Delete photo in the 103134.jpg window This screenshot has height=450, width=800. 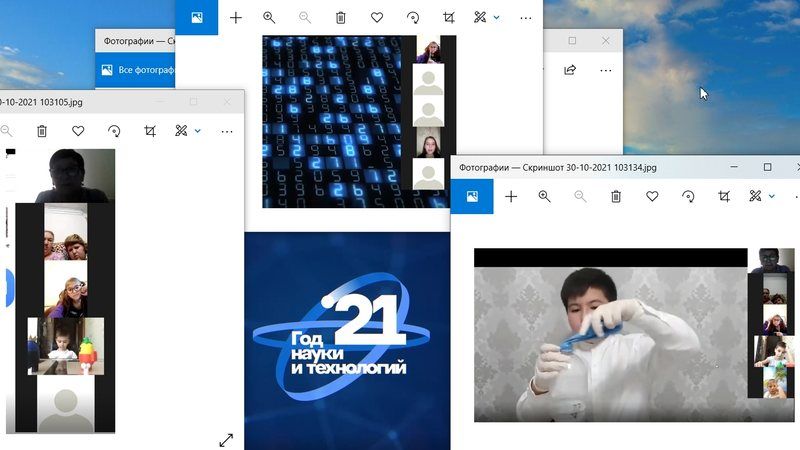point(616,196)
